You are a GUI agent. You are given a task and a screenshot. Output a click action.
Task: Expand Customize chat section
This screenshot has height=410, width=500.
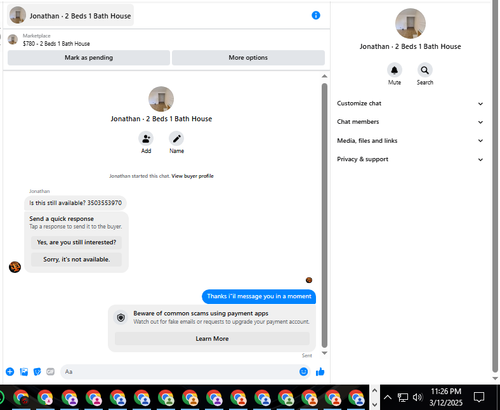point(410,103)
